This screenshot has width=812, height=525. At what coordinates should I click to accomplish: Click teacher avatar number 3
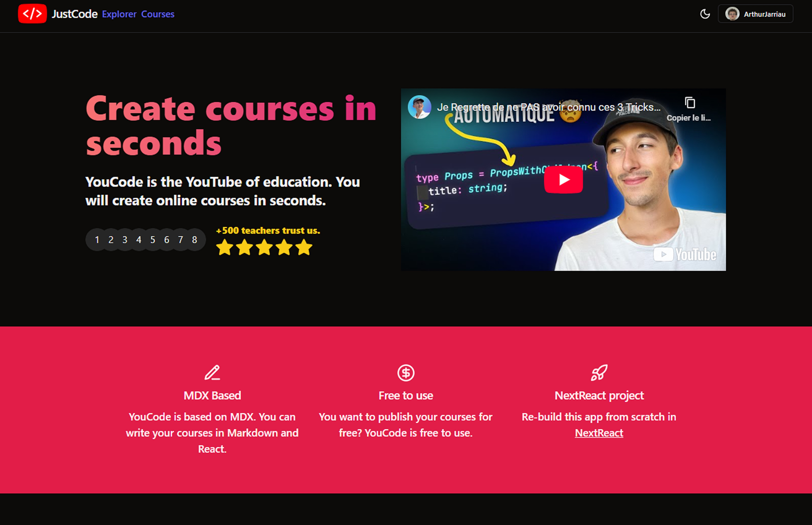point(125,240)
